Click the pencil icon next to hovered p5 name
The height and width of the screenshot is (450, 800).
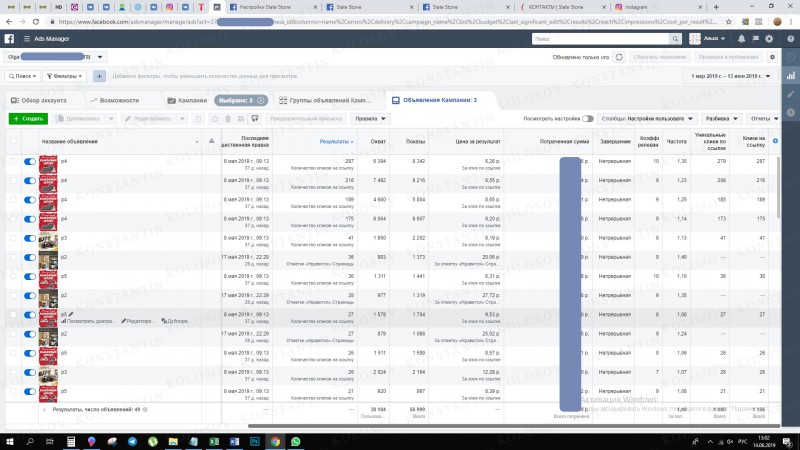pos(71,314)
